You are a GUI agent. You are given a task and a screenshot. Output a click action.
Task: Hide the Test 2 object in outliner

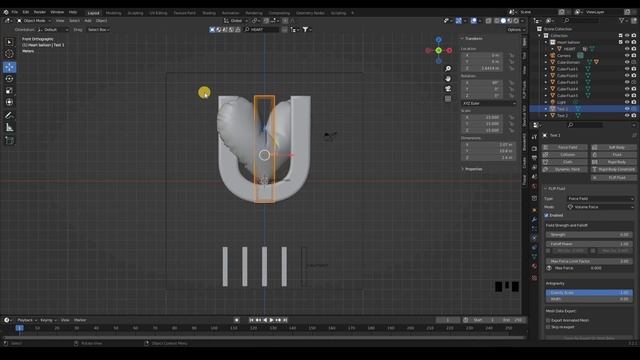pyautogui.click(x=627, y=116)
